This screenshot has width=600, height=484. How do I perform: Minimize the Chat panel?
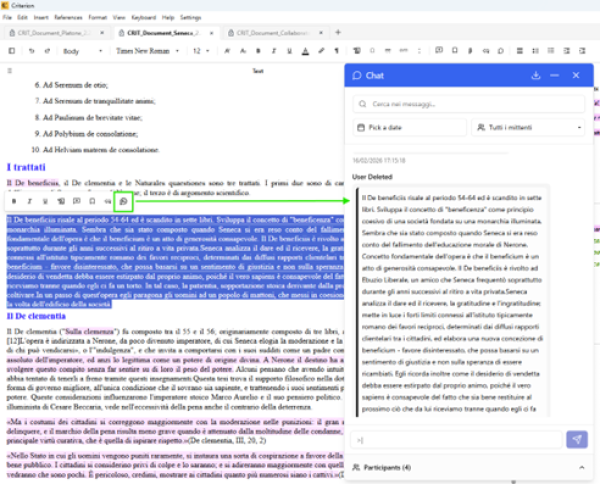(x=555, y=75)
